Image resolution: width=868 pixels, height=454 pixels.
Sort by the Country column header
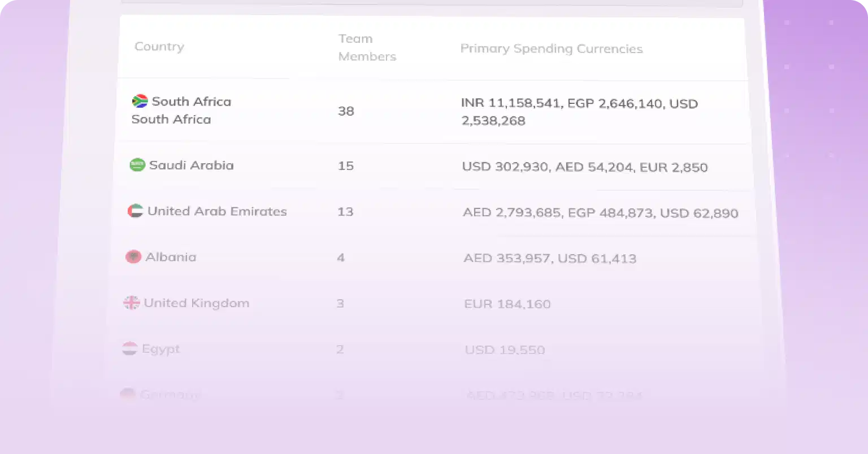159,46
